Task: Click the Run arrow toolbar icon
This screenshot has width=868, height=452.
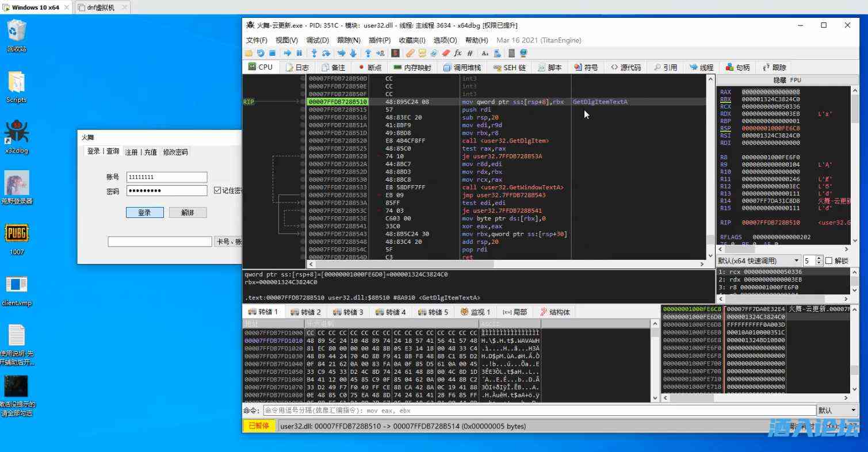Action: (x=288, y=53)
